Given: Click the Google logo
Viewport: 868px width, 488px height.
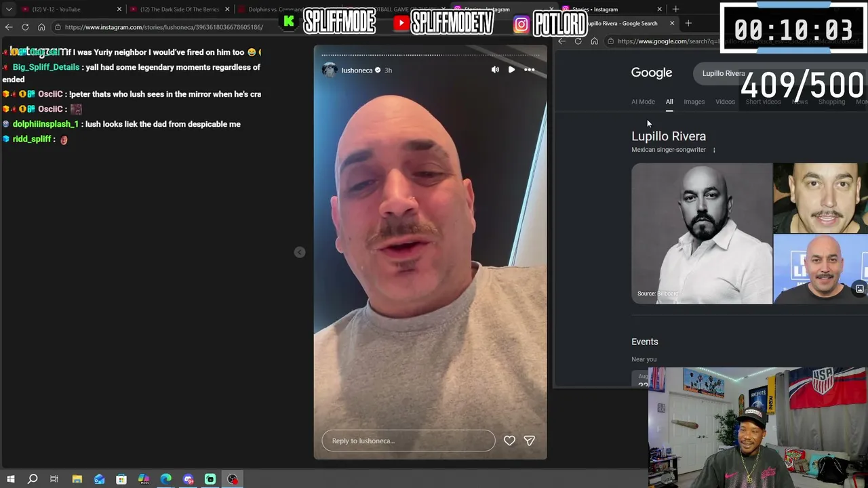Looking at the screenshot, I should coord(652,73).
